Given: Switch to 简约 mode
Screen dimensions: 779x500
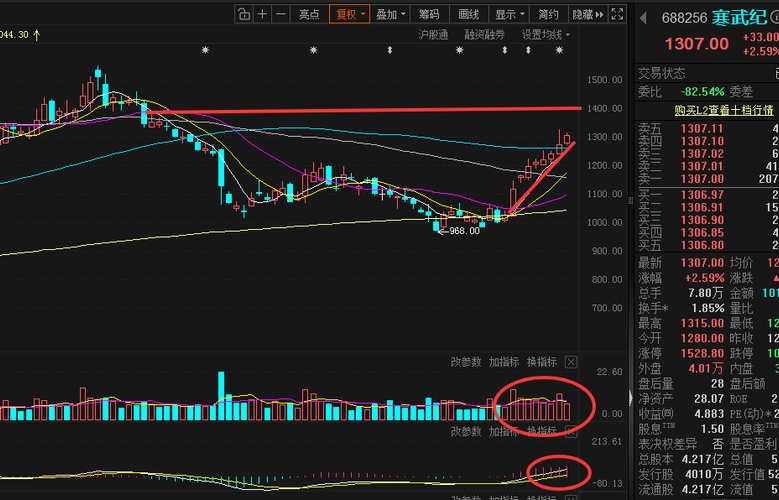Looking at the screenshot, I should 548,14.
